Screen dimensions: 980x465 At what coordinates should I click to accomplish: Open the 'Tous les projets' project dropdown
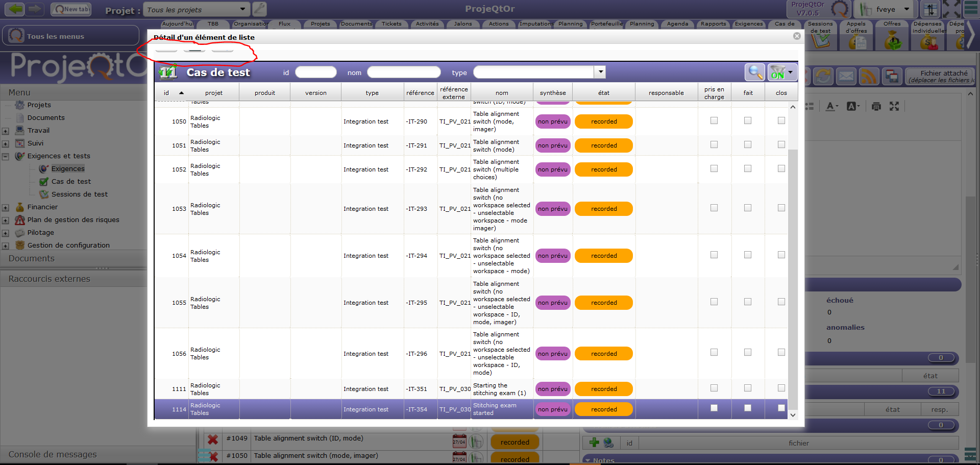coord(242,9)
